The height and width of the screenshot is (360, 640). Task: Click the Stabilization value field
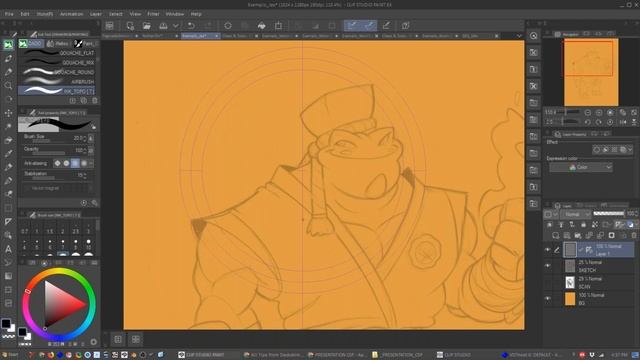80,175
